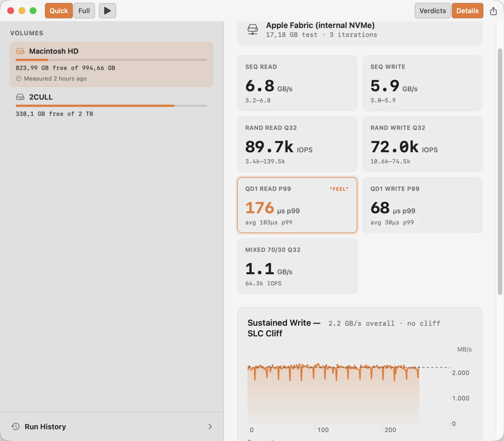This screenshot has height=441, width=504.
Task: Open the share menu icon
Action: tap(493, 11)
